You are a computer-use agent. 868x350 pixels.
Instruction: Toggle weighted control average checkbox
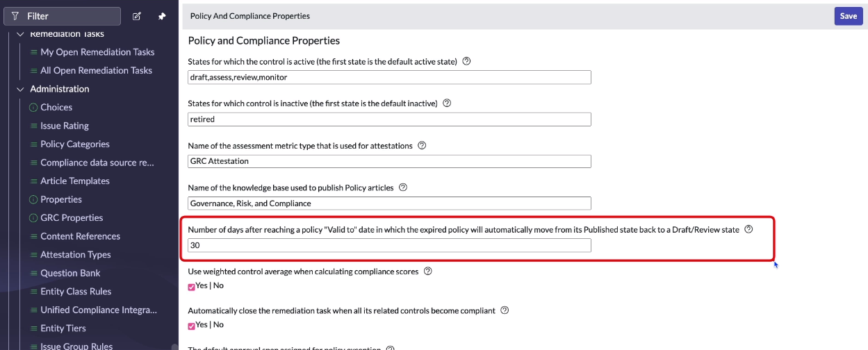tap(192, 286)
